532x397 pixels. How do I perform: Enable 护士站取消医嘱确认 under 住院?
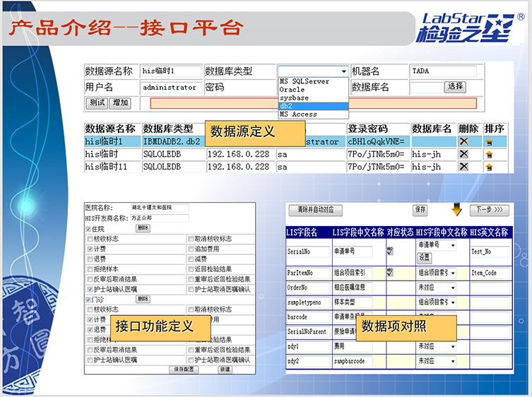point(191,290)
